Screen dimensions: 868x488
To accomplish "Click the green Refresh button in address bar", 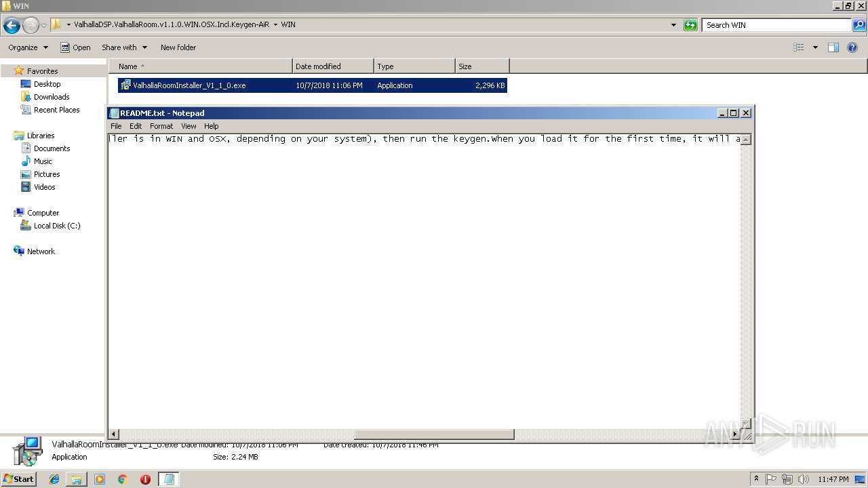I will click(x=690, y=25).
